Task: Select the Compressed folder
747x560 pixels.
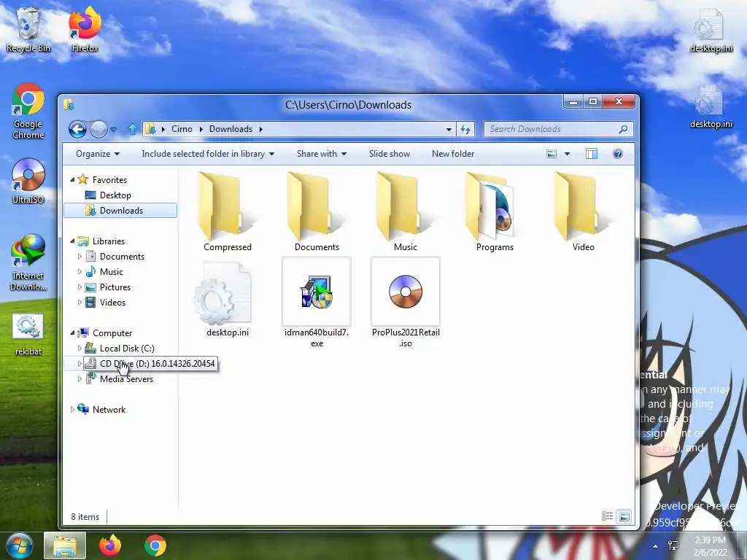Action: point(228,212)
